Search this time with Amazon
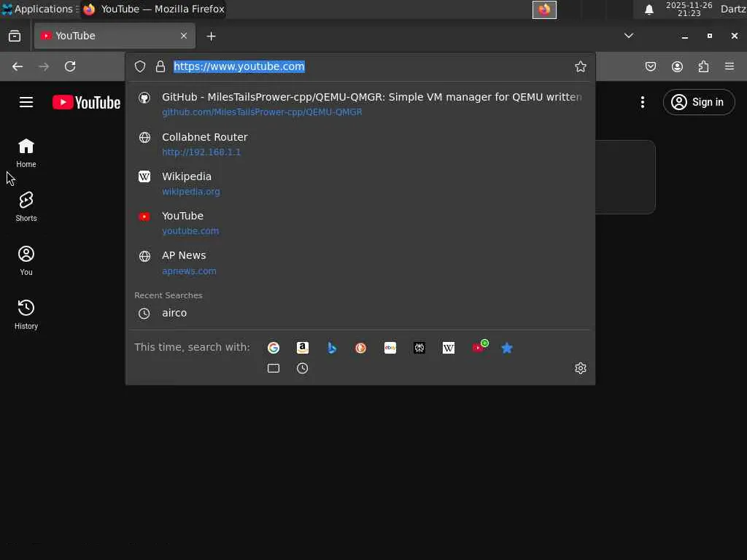This screenshot has width=747, height=560. coord(303,348)
